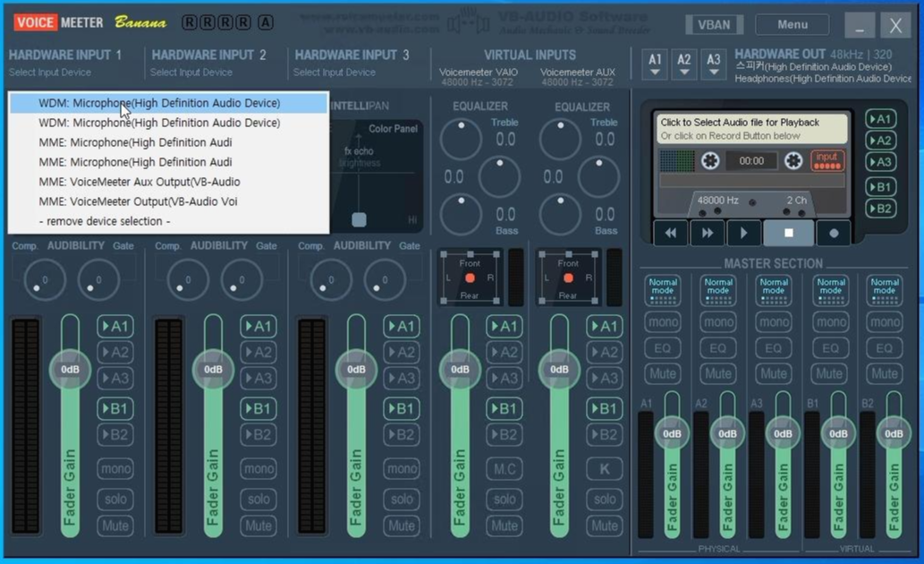This screenshot has width=924, height=564.
Task: Cycle Normal mode on master bus A1
Action: (662, 290)
